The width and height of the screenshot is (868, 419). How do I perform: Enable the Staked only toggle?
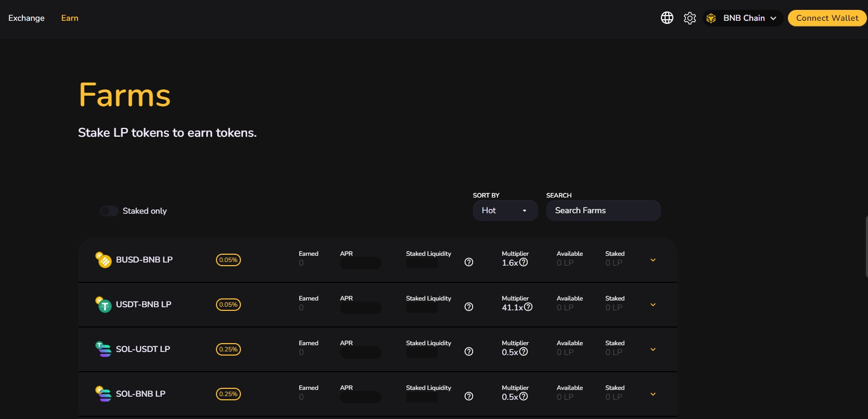[109, 211]
